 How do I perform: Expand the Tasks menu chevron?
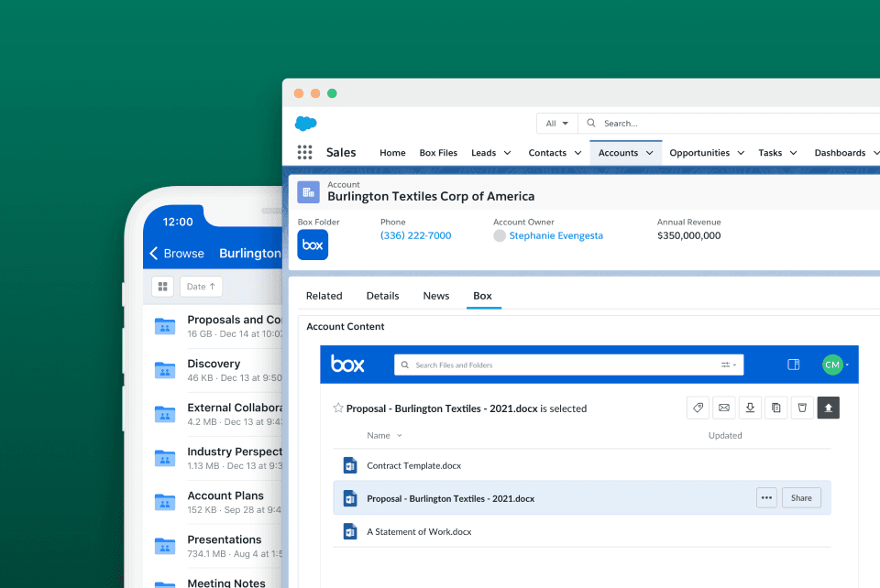794,153
